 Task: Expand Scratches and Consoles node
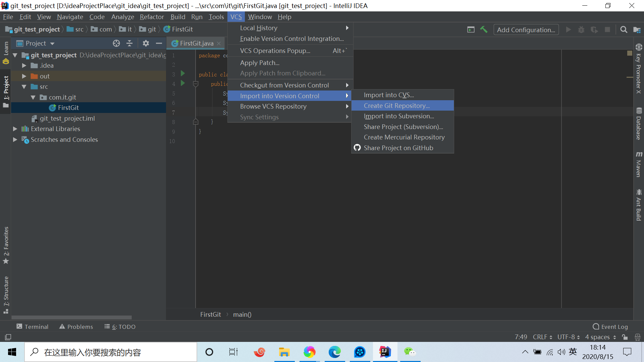click(x=15, y=139)
